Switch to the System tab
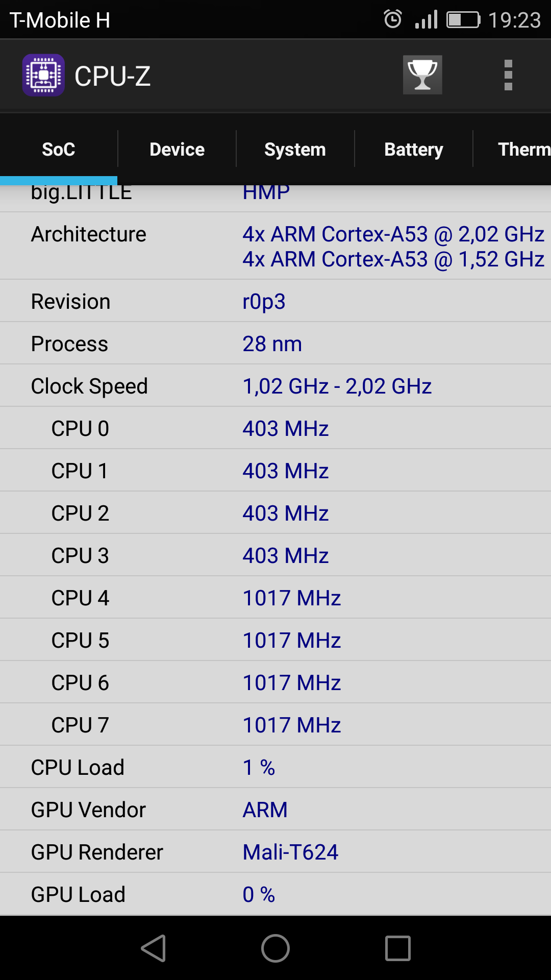This screenshot has width=551, height=980. 295,149
